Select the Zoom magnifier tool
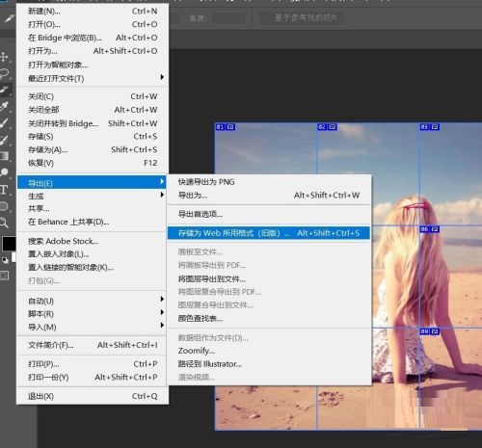The image size is (482, 448). [x=4, y=223]
